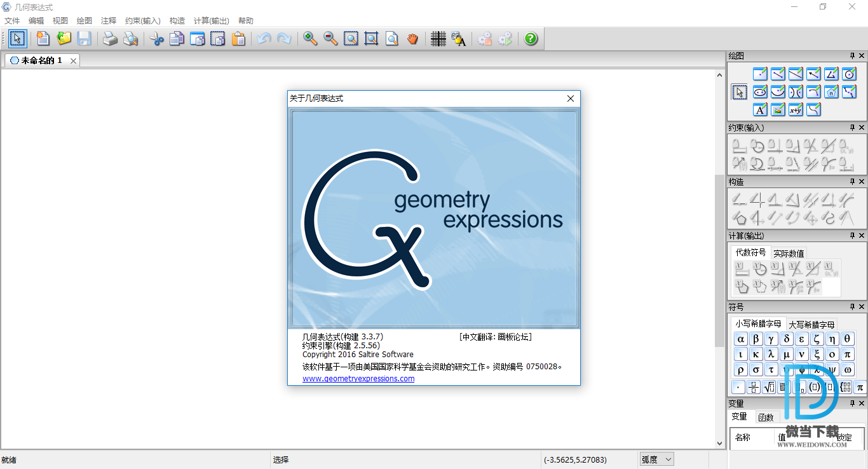Open the 绘图 menu
The image size is (868, 469).
pyautogui.click(x=85, y=21)
